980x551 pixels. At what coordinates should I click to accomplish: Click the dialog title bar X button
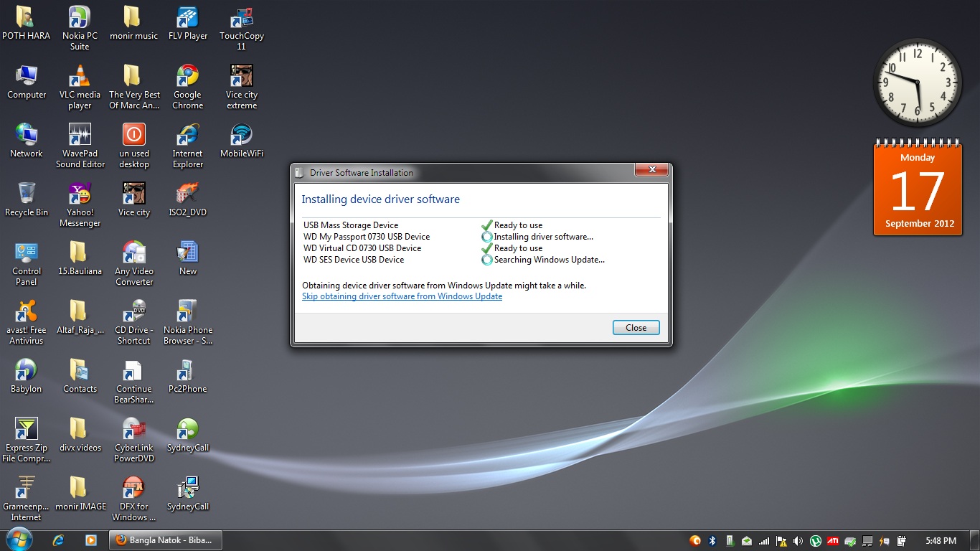point(652,170)
